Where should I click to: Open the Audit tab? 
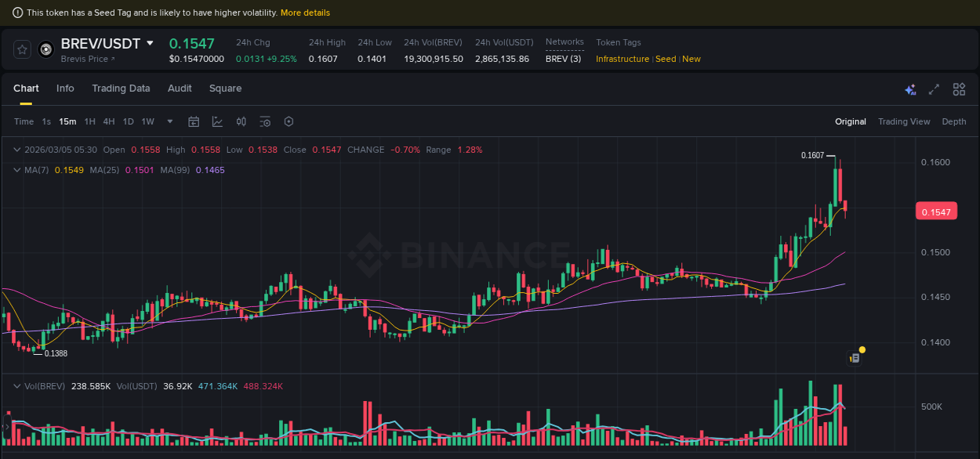click(180, 89)
